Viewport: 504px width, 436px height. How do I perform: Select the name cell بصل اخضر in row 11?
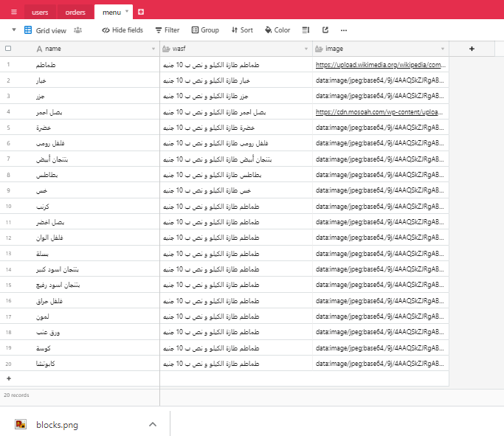pyautogui.click(x=95, y=222)
